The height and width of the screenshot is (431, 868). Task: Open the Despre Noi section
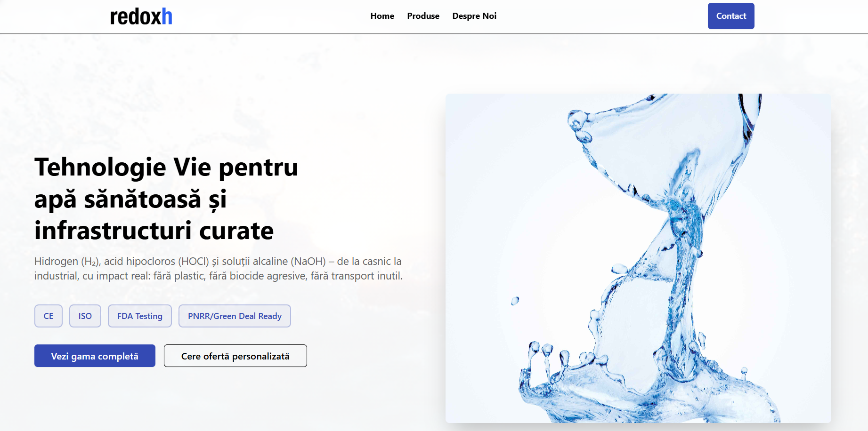tap(474, 16)
